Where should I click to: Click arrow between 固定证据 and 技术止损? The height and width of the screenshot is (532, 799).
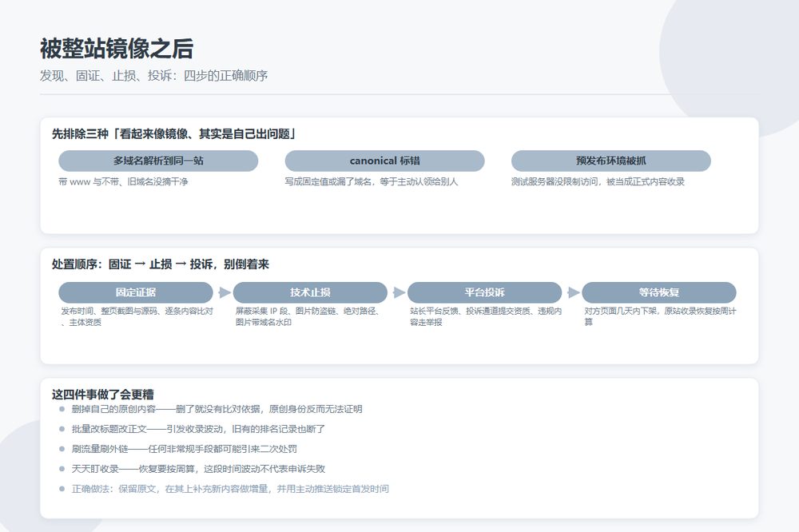pyautogui.click(x=225, y=292)
